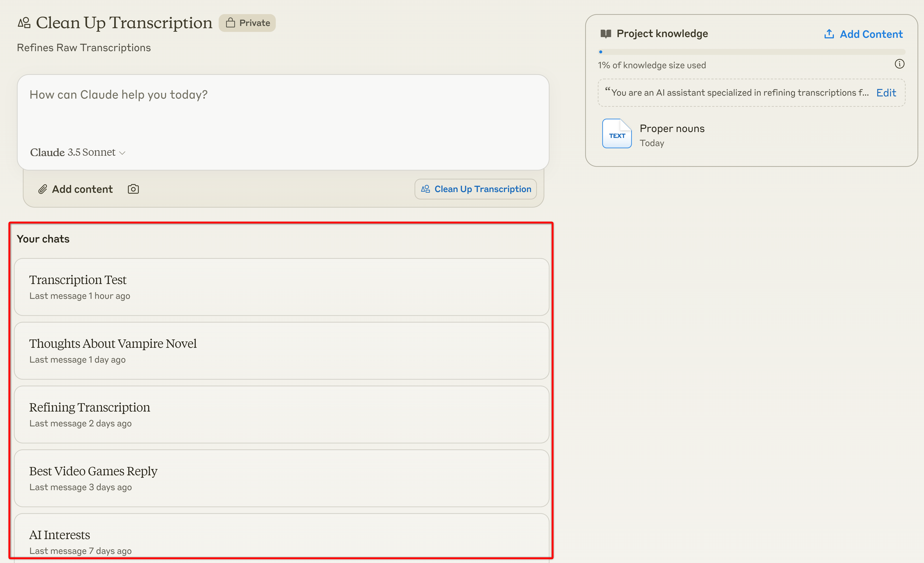Screen dimensions: 924x563
Task: Click the knowledge usage progress bar
Action: (x=752, y=52)
